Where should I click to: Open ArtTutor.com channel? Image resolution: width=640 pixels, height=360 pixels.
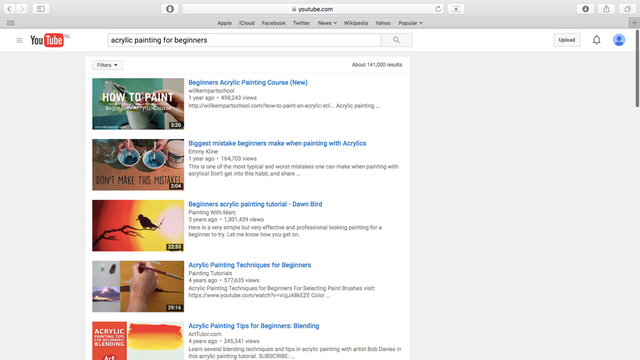204,334
